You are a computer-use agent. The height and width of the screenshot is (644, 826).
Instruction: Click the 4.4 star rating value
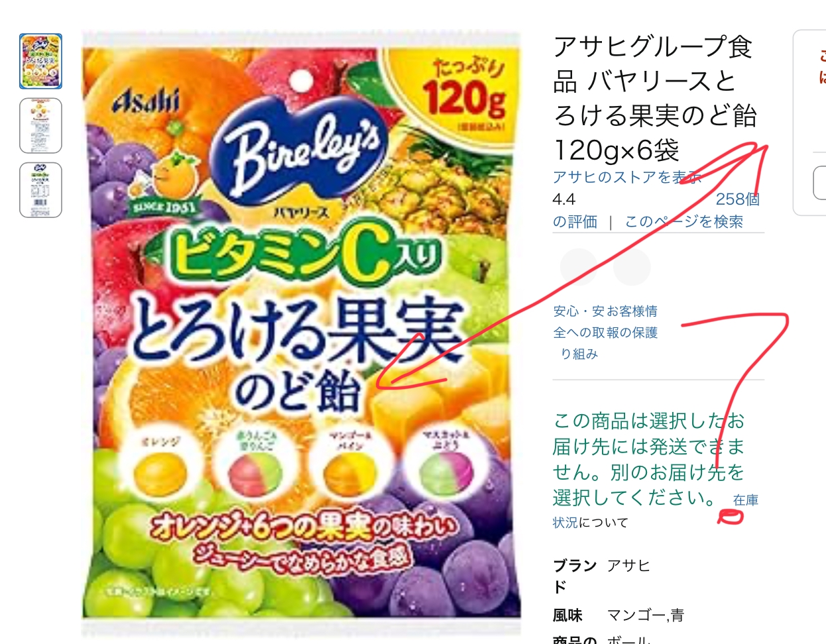564,199
